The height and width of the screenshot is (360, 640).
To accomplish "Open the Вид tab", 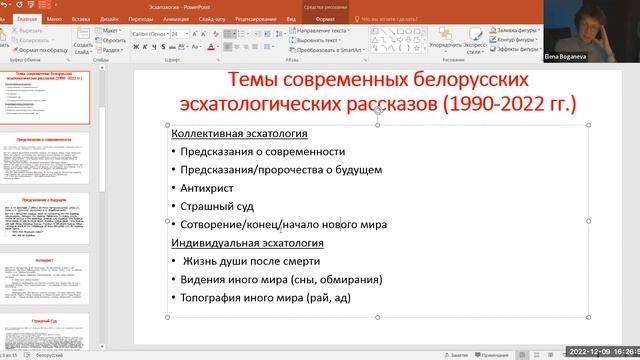I will [x=291, y=19].
